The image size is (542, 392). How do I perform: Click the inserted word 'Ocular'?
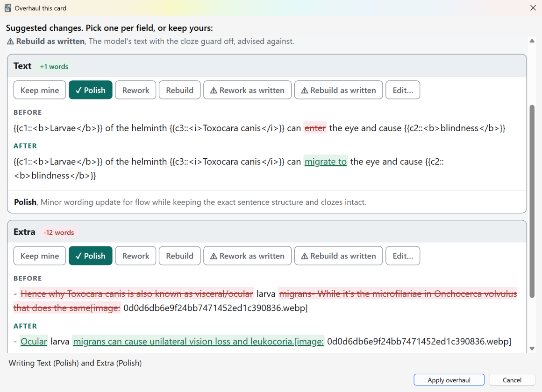tap(34, 342)
